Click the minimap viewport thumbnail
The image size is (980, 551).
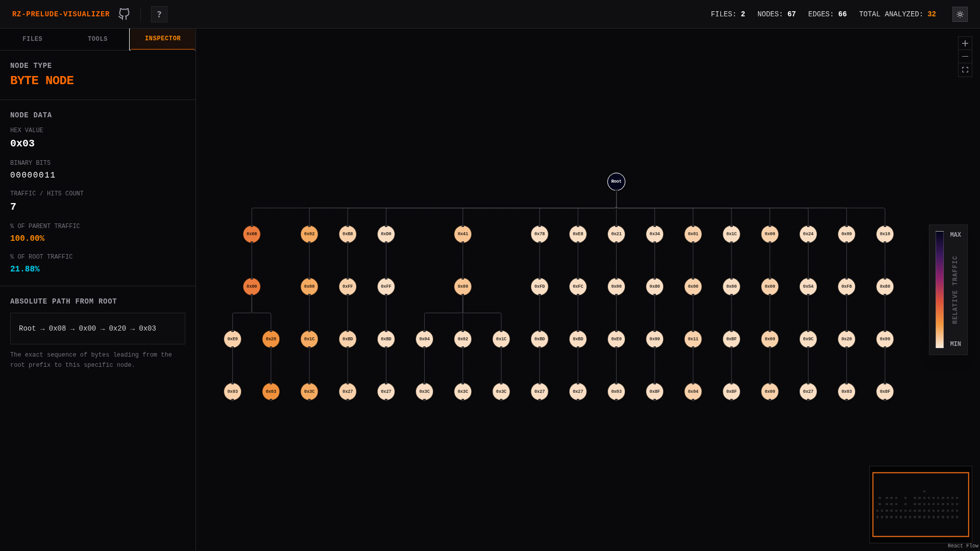pos(921,505)
